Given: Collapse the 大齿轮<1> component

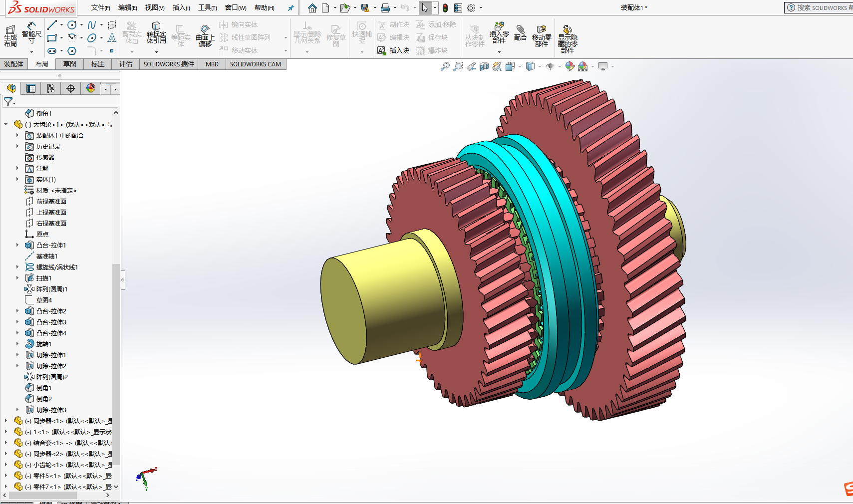Looking at the screenshot, I should point(5,124).
